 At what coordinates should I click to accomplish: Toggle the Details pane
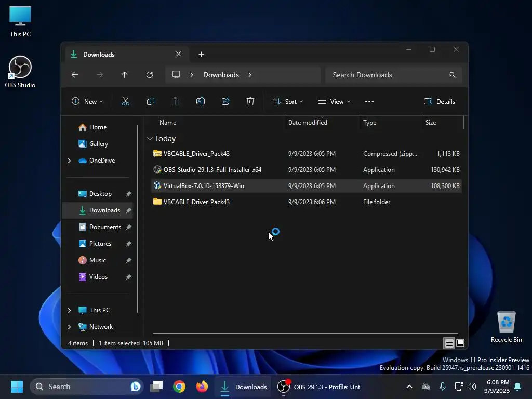tap(440, 101)
